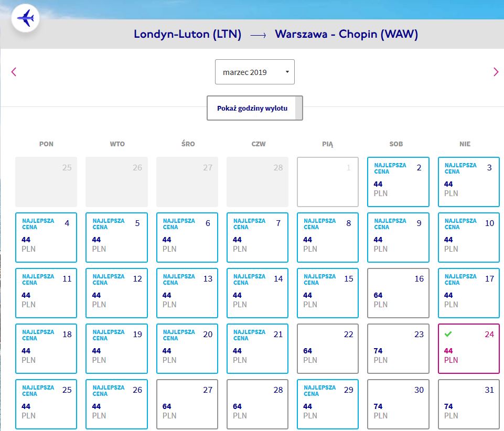Screen dimensions: 504x431
Task: Pick March 6 date cell
Action: click(187, 238)
